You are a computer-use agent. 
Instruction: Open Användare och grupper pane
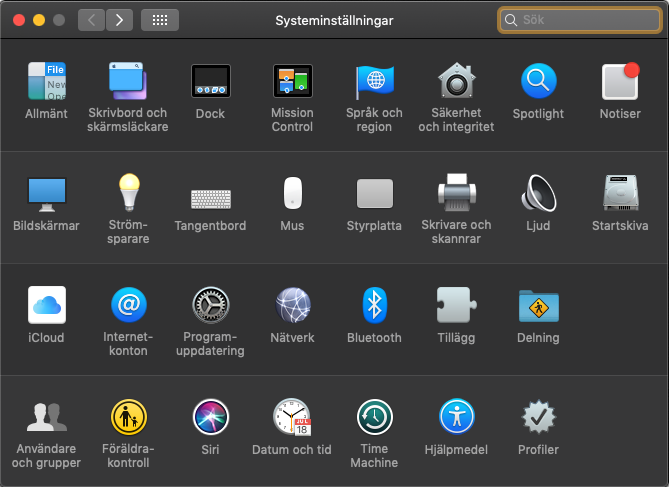(47, 417)
